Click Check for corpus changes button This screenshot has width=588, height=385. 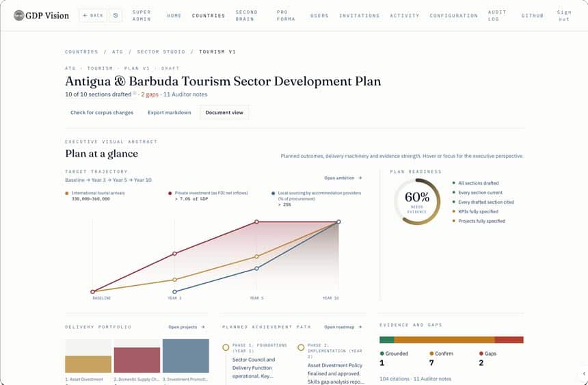(102, 113)
